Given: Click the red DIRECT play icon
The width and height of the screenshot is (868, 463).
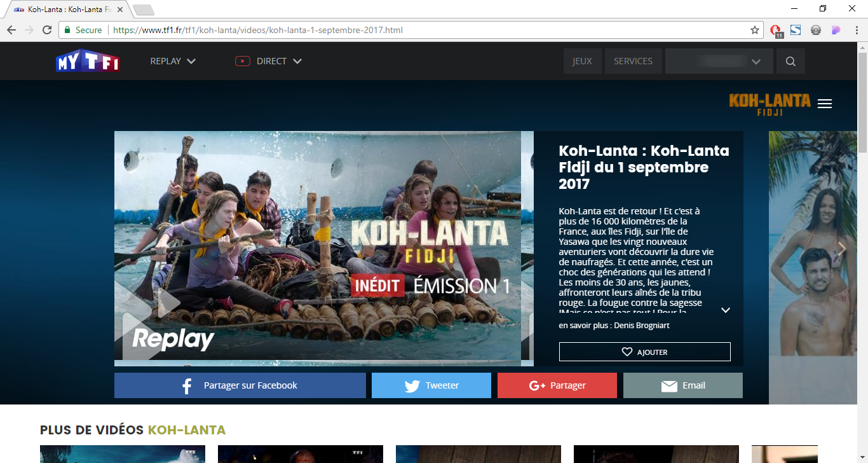Looking at the screenshot, I should click(242, 61).
